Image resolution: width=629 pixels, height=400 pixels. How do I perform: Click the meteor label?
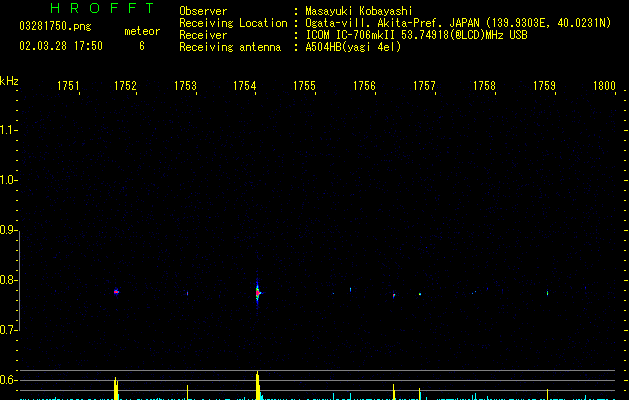pyautogui.click(x=142, y=31)
